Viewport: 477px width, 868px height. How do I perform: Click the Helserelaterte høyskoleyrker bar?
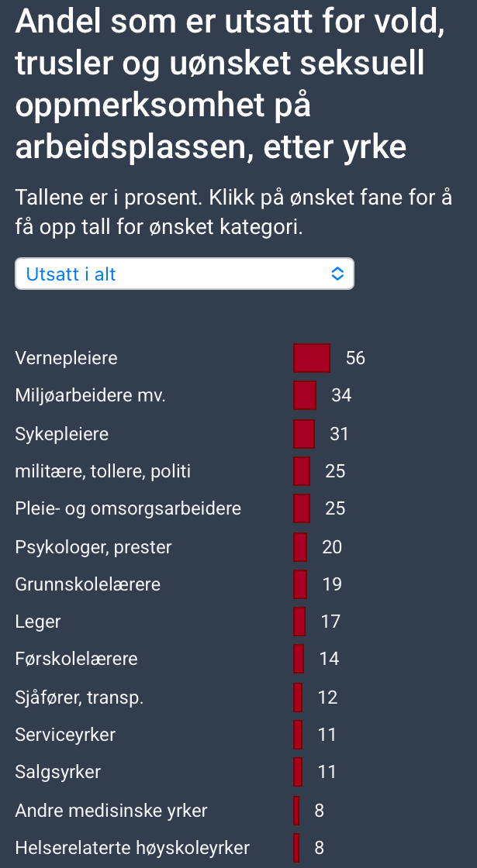point(296,848)
